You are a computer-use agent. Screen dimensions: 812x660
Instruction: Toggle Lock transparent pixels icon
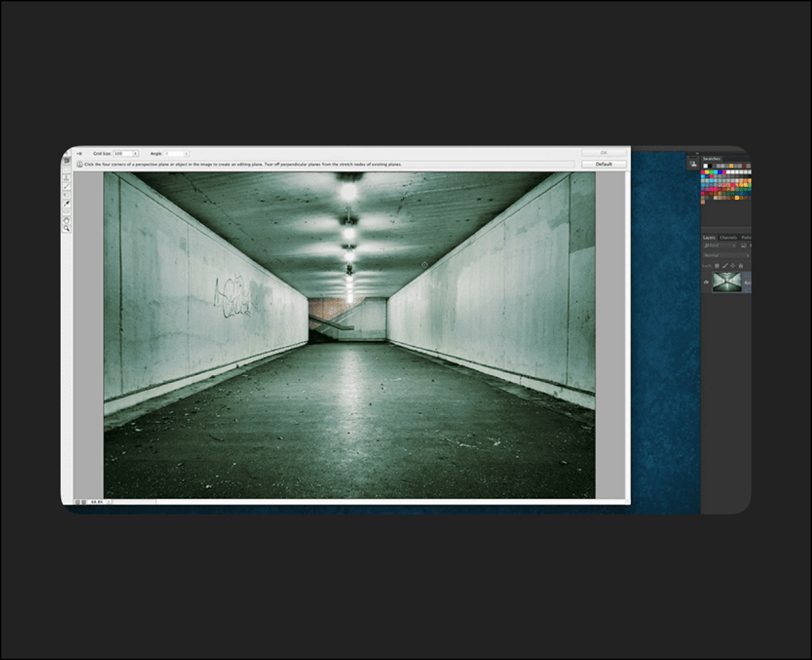[717, 266]
